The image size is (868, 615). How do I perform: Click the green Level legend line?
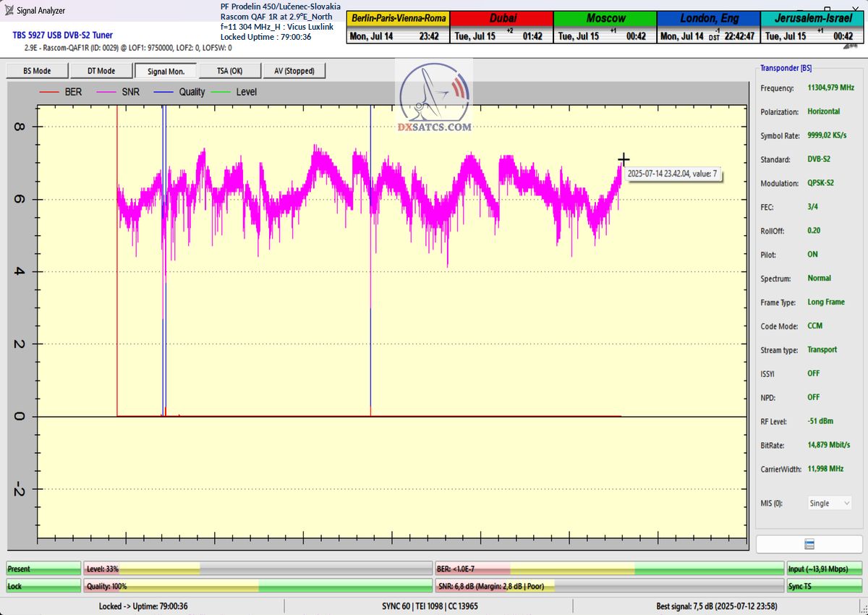221,92
